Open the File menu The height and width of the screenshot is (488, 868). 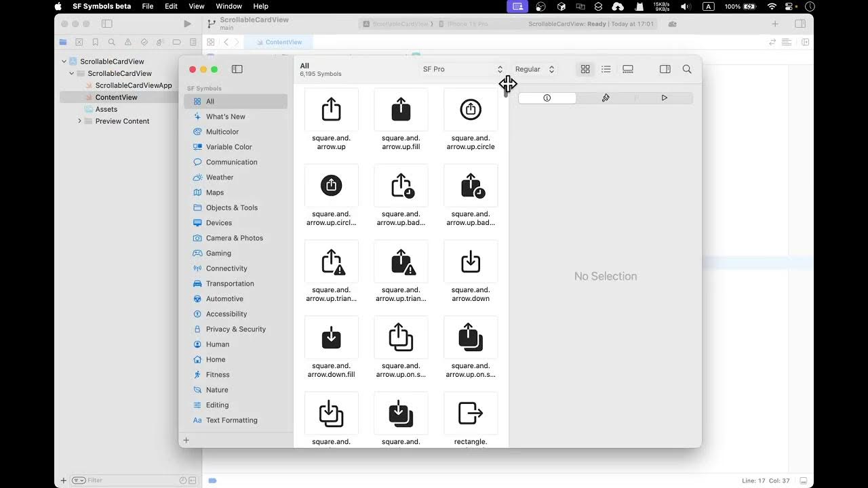tap(148, 6)
